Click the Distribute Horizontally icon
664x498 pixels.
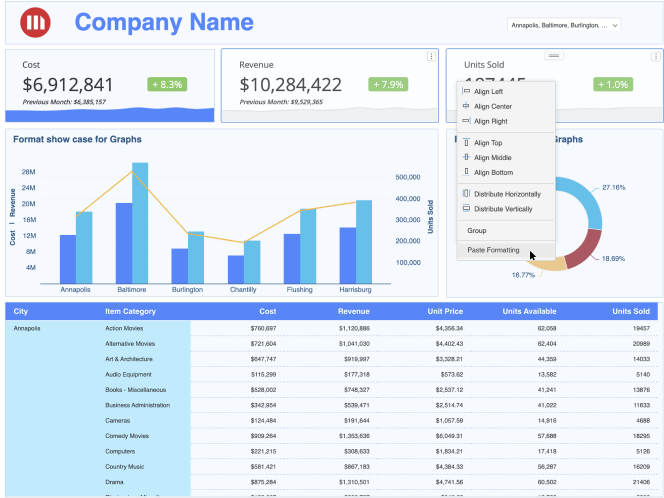(x=466, y=194)
